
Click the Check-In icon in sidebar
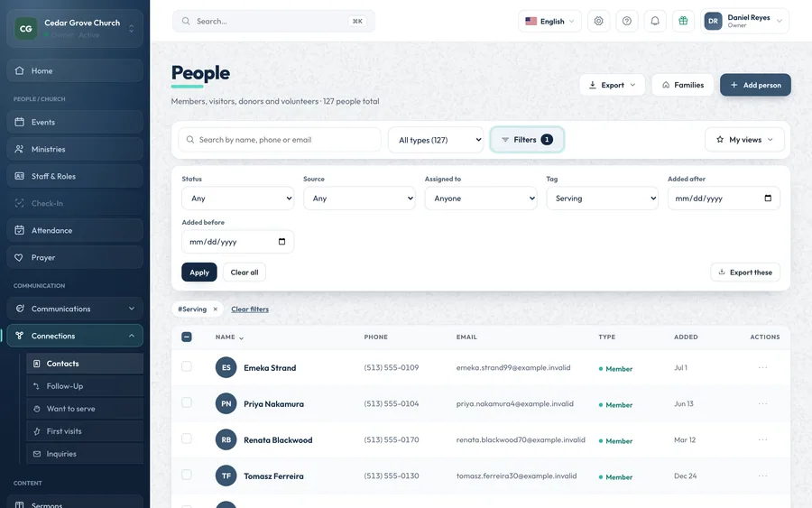(x=20, y=203)
